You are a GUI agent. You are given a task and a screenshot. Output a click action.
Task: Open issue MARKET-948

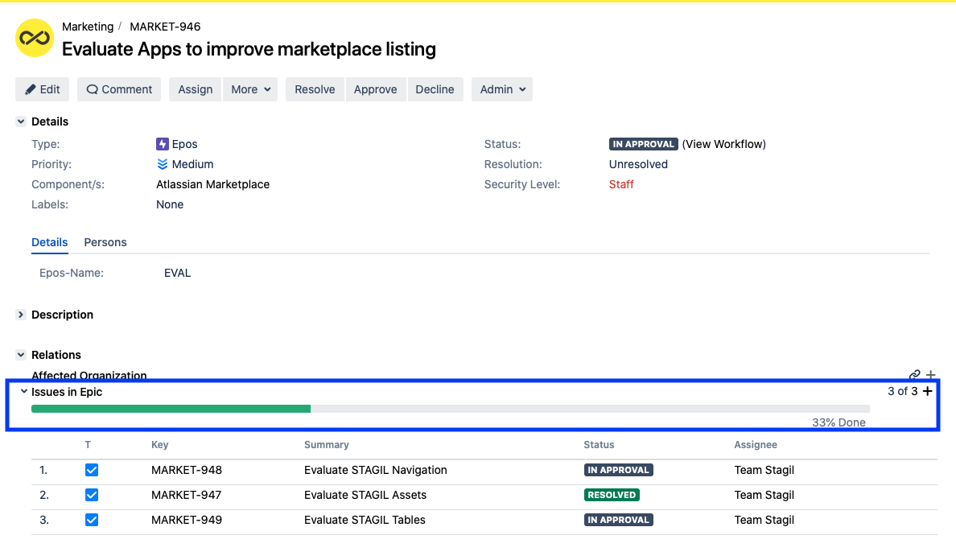187,471
